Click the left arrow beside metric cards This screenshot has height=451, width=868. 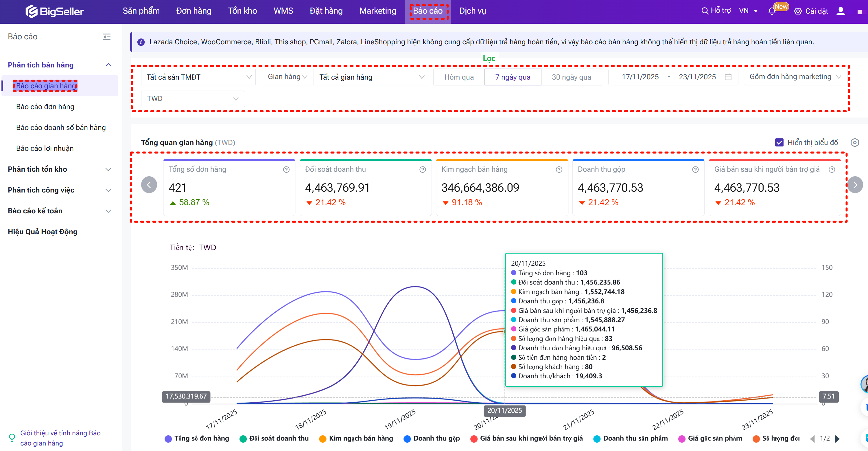point(149,184)
